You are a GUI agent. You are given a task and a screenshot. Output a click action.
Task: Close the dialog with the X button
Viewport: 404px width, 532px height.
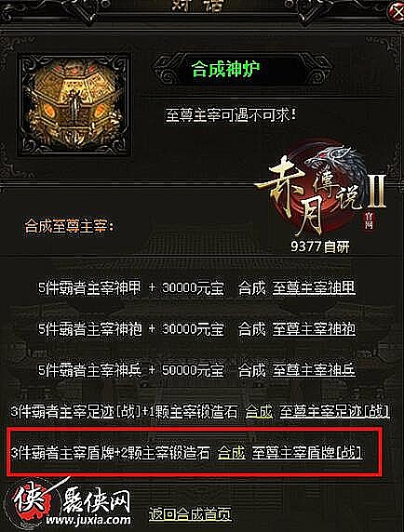coord(397,13)
